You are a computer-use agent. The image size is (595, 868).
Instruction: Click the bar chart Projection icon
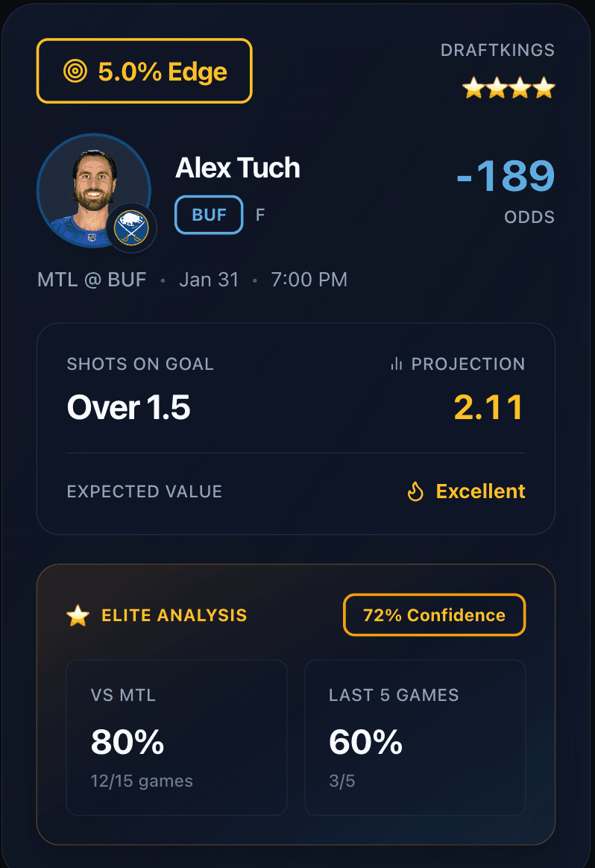(396, 364)
